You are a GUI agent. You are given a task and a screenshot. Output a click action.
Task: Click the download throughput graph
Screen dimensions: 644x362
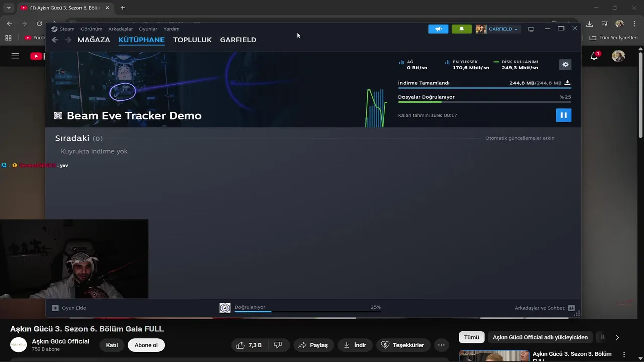click(376, 107)
